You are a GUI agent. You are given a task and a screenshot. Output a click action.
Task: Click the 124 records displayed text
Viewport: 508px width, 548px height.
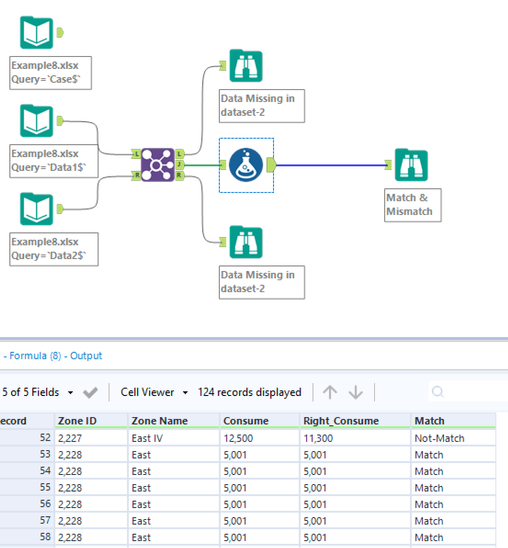click(x=249, y=392)
